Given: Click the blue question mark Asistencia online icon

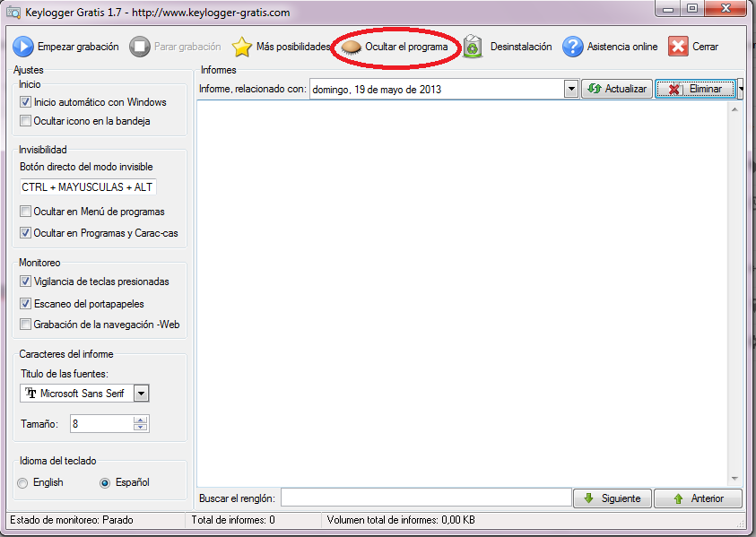Looking at the screenshot, I should [573, 47].
